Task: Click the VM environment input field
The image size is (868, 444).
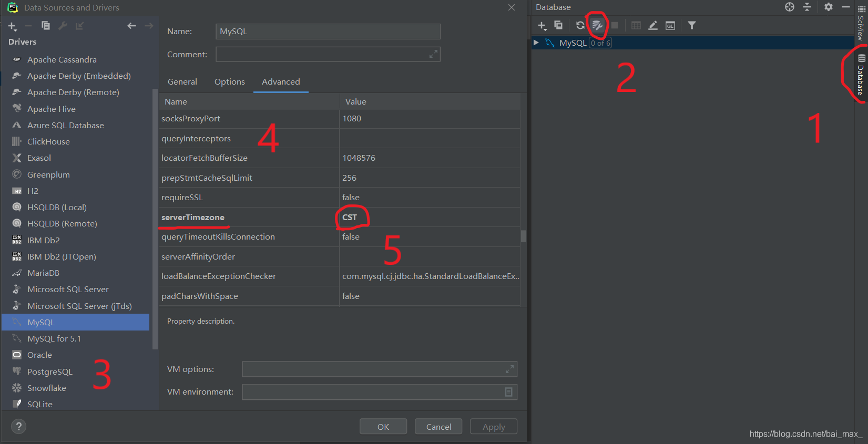Action: coord(379,392)
